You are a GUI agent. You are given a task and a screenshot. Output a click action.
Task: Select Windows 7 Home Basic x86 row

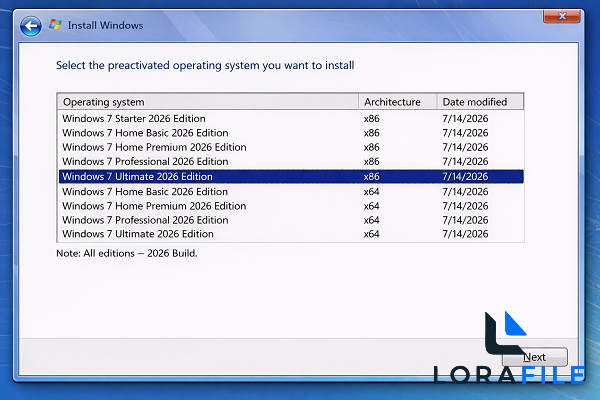coord(291,133)
